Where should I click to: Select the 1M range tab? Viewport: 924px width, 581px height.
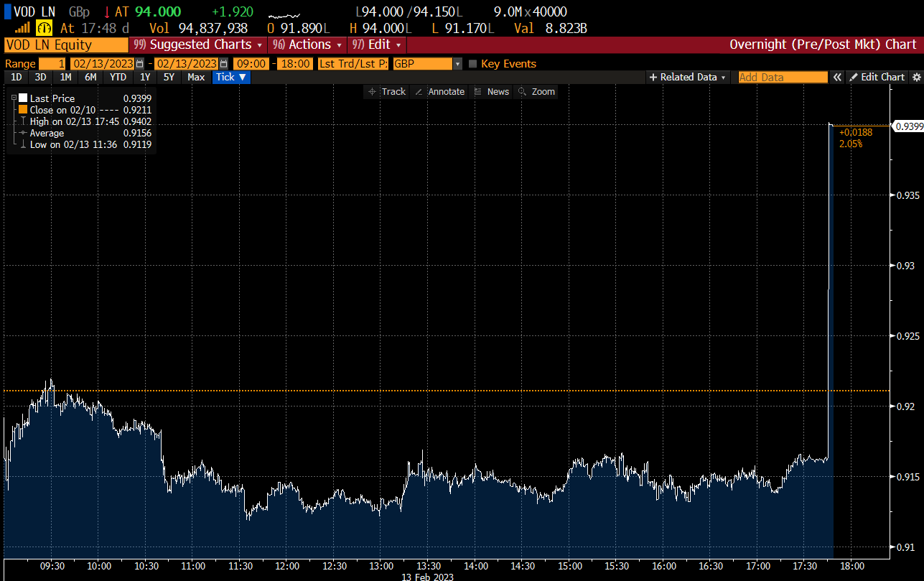point(65,77)
